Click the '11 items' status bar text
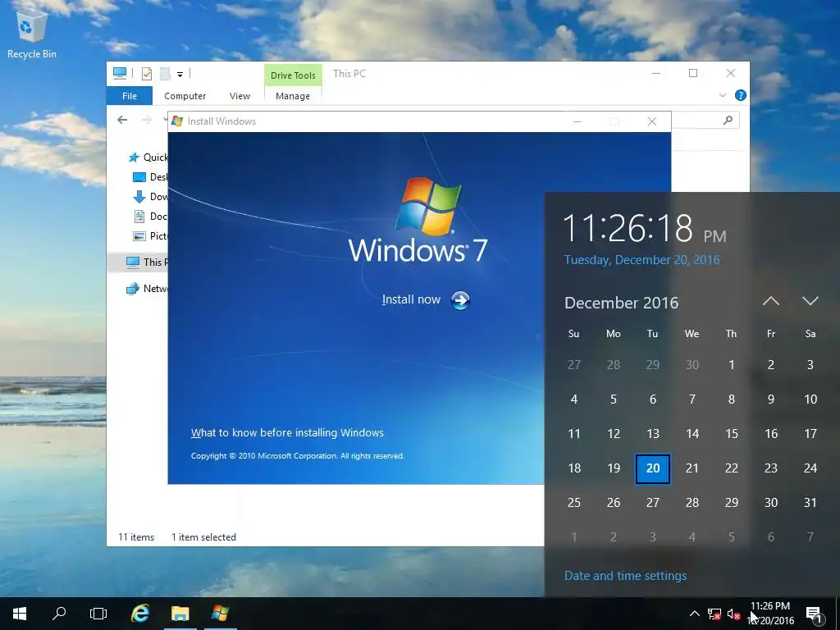Screen dimensions: 840x630 click(x=136, y=537)
